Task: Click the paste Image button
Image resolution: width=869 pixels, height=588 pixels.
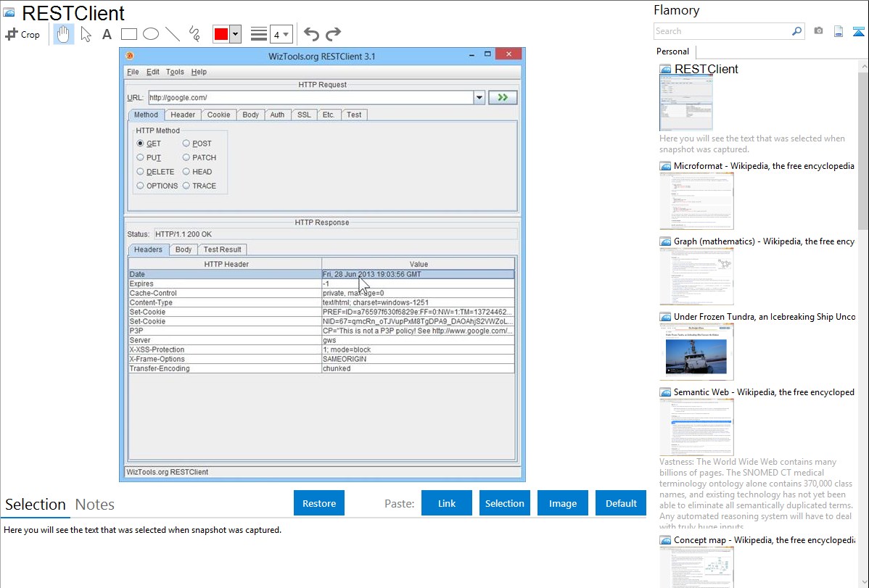Action: [563, 503]
